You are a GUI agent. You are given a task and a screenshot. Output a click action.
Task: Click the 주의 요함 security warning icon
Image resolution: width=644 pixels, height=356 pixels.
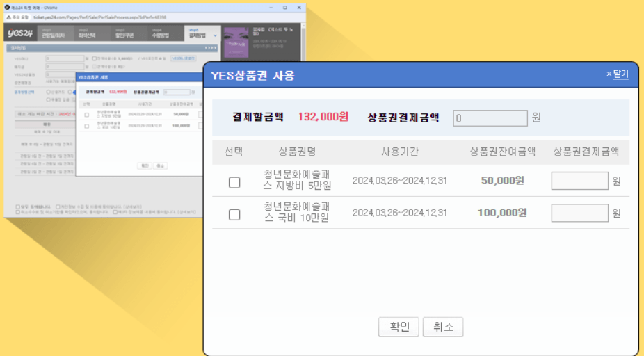[x=8, y=17]
